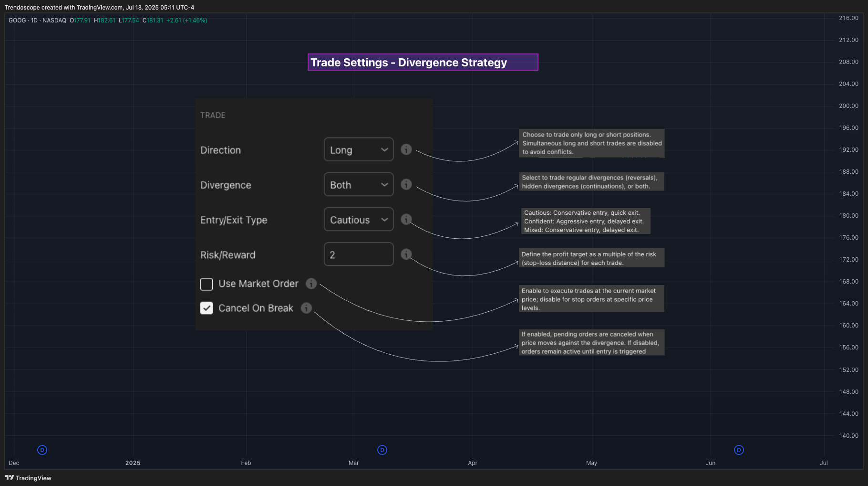Click the dividend marker near March

[382, 450]
